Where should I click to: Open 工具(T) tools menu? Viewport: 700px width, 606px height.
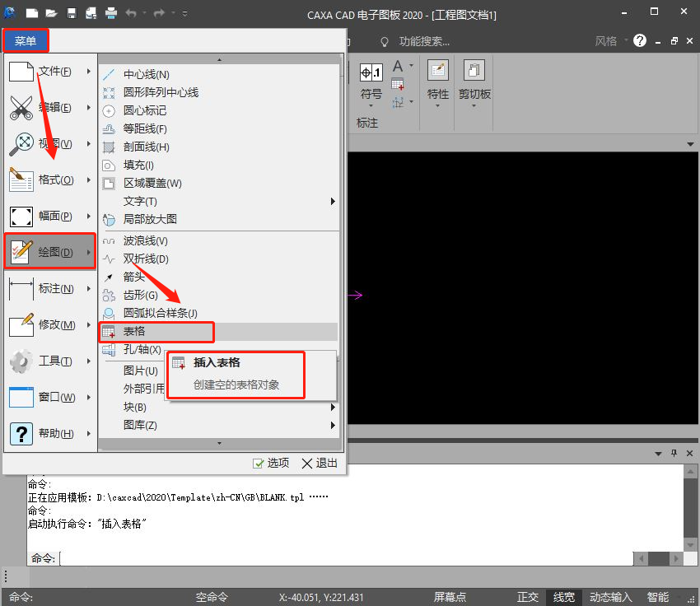point(50,361)
